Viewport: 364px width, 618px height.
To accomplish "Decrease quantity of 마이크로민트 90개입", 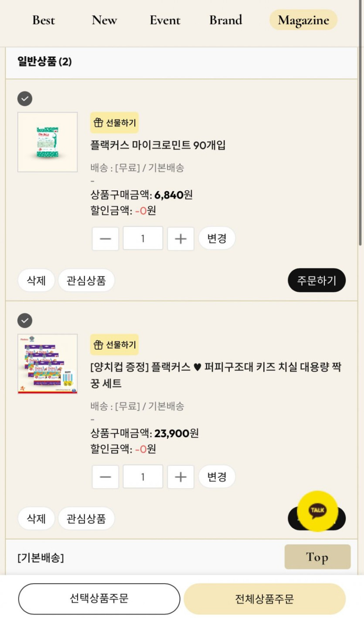I will coord(105,239).
